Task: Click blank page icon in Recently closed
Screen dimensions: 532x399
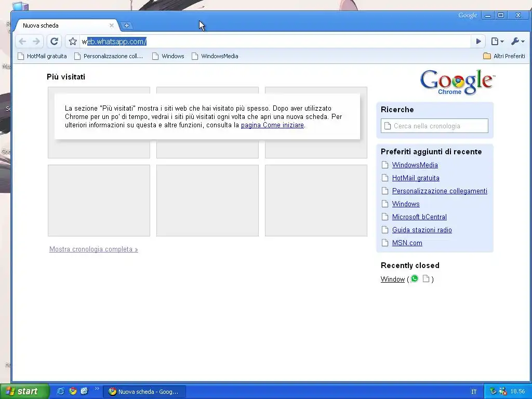Action: [x=426, y=279]
